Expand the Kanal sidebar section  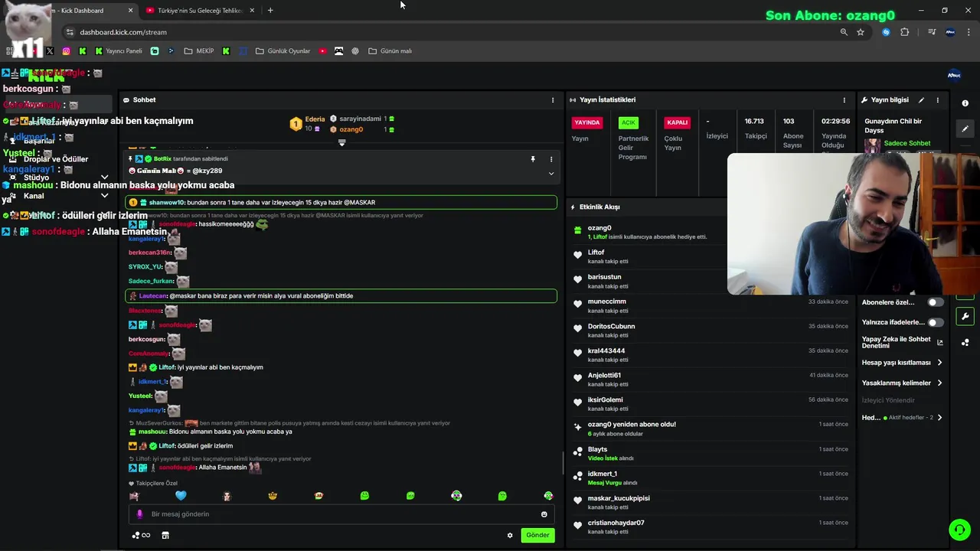pos(104,196)
